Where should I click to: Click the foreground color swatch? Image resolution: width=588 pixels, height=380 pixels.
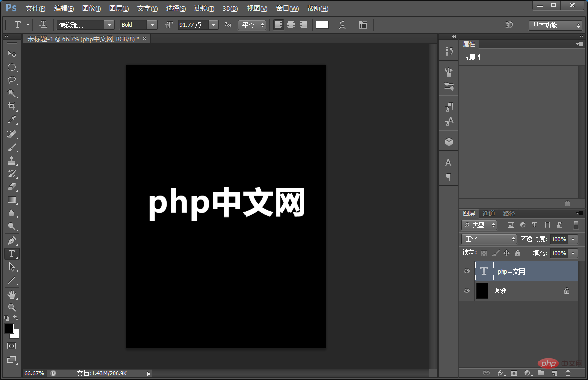9,329
